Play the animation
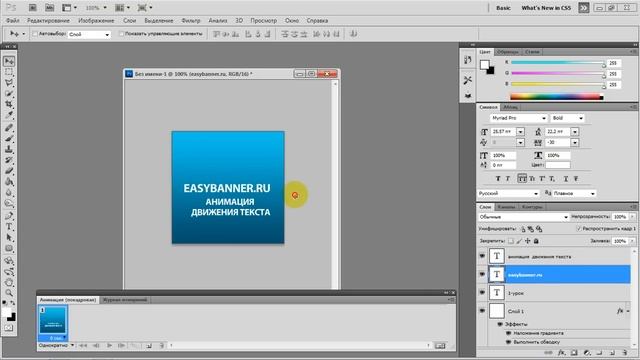 [x=109, y=346]
